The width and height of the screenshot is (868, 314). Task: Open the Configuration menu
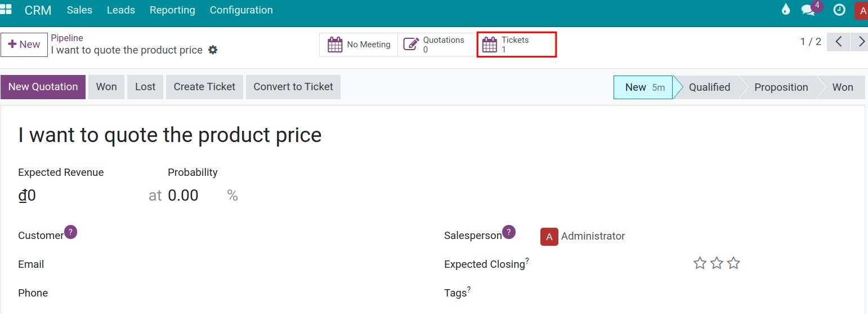(241, 10)
